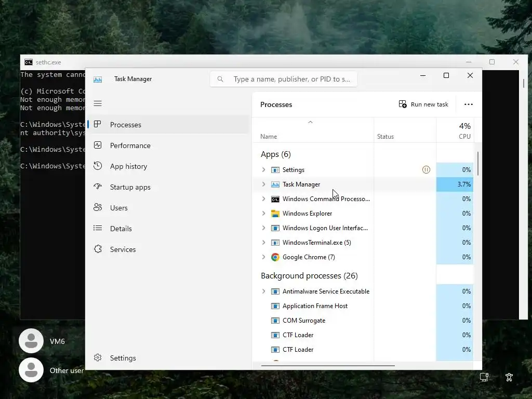Viewport: 532px width, 399px height.
Task: Select the Application Frame Host process
Action: pos(315,305)
